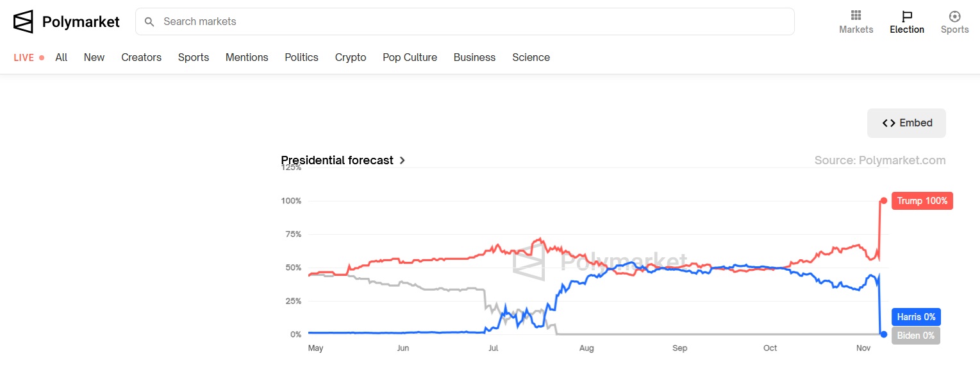Image resolution: width=980 pixels, height=367 pixels.
Task: Focus the Search markets input field
Action: click(465, 22)
